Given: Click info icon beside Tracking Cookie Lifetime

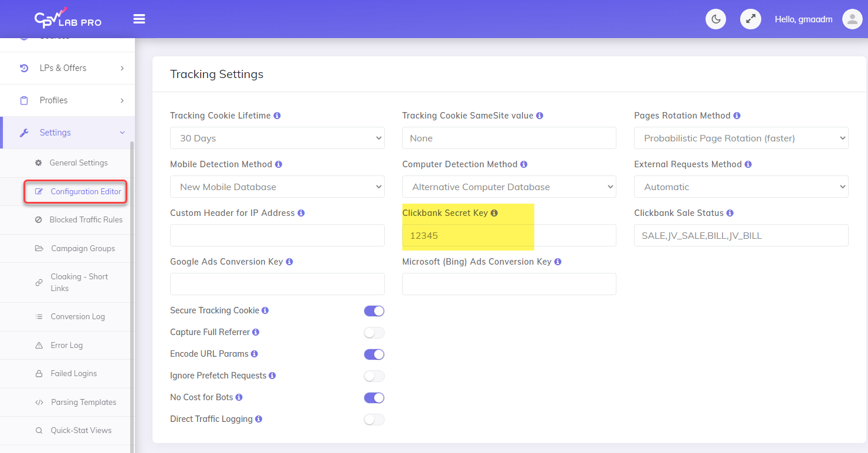Looking at the screenshot, I should 277,116.
